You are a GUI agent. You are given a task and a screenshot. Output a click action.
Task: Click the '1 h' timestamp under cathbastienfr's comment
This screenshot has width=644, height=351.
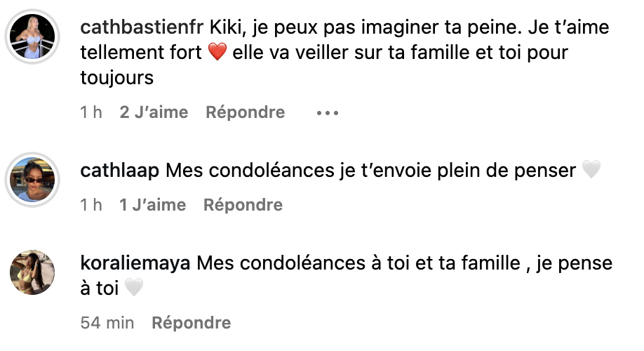click(x=92, y=112)
